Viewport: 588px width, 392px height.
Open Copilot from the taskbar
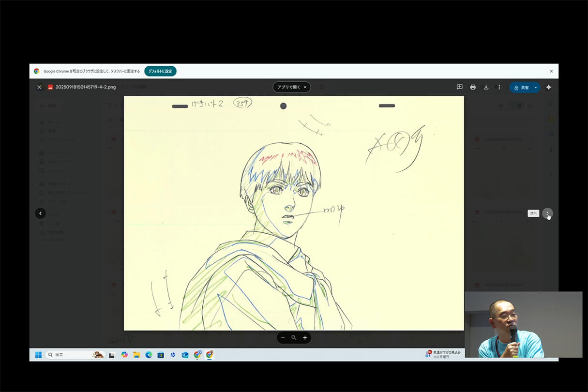pyautogui.click(x=125, y=355)
